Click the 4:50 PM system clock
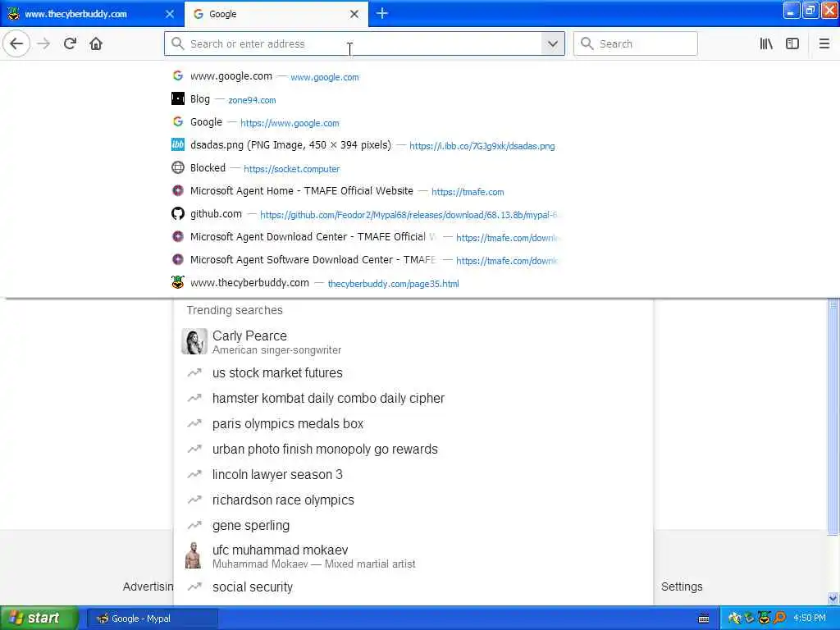The image size is (840, 630). pos(810,619)
